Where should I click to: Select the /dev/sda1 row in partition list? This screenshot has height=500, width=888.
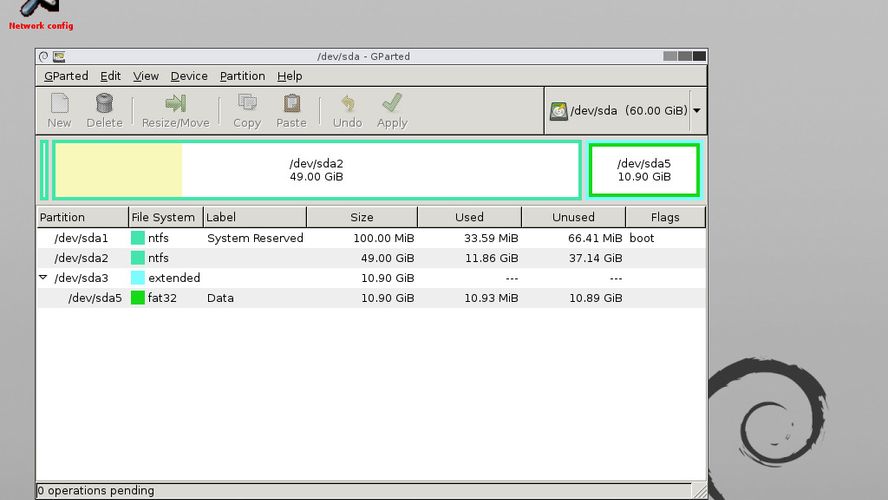(x=372, y=238)
